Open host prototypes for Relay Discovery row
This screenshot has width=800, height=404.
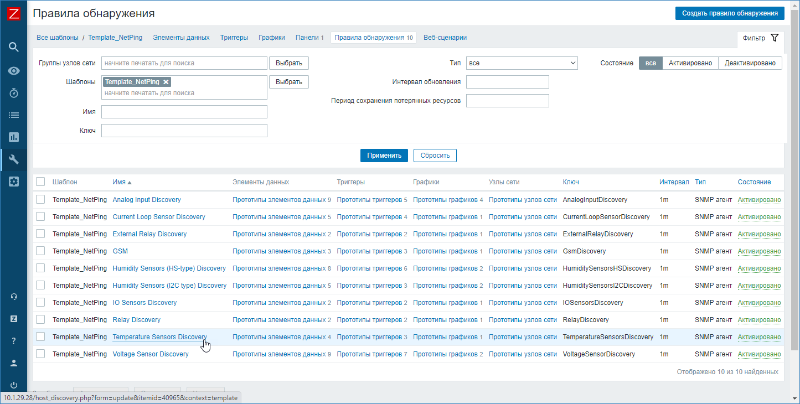point(522,320)
